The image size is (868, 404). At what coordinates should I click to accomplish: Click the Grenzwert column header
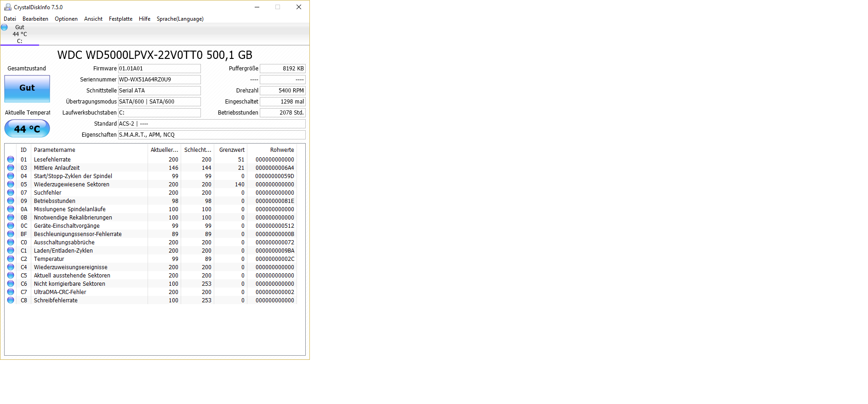[231, 150]
